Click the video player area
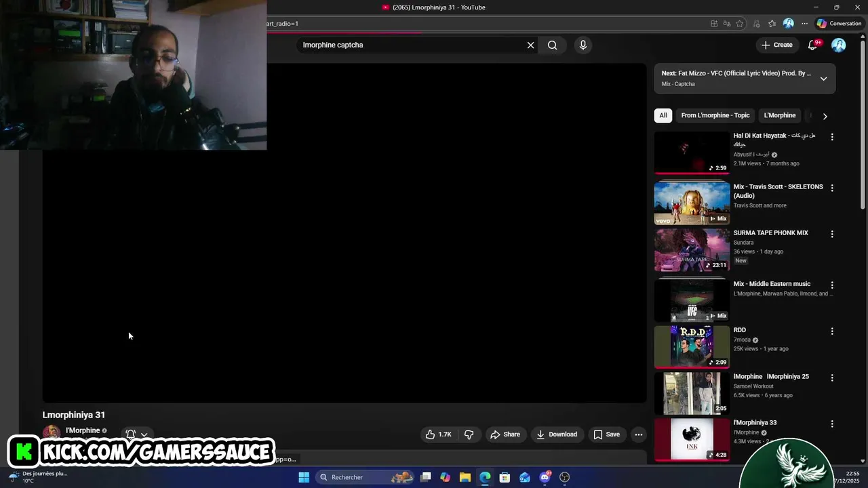This screenshot has height=488, width=868. (344, 233)
